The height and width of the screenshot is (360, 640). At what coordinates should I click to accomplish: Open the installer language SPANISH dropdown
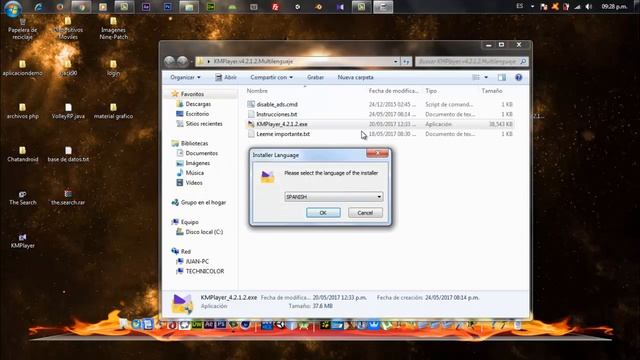pyautogui.click(x=379, y=197)
